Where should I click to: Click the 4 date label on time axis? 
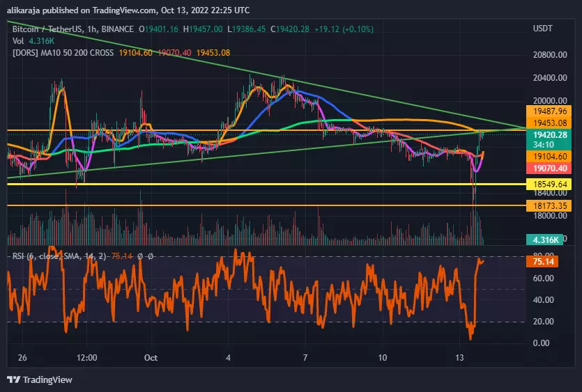(x=229, y=357)
